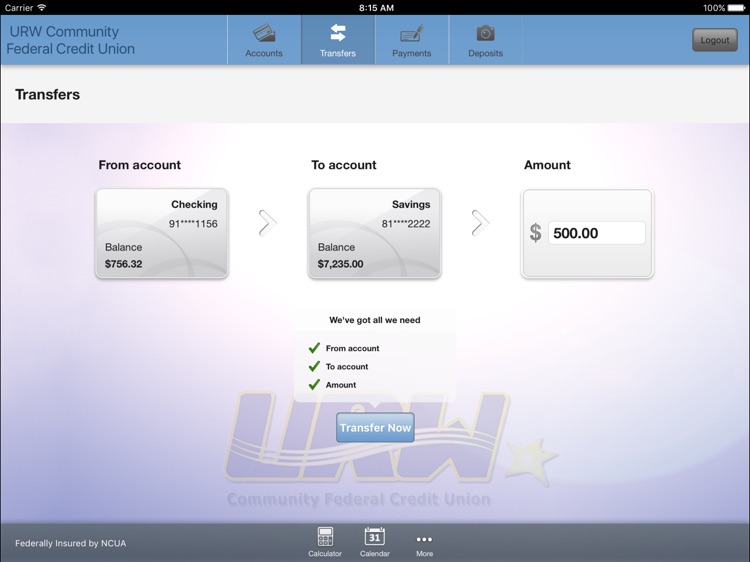Click the URW Community Federal Credit Union title
The width and height of the screenshot is (750, 562).
(x=71, y=40)
